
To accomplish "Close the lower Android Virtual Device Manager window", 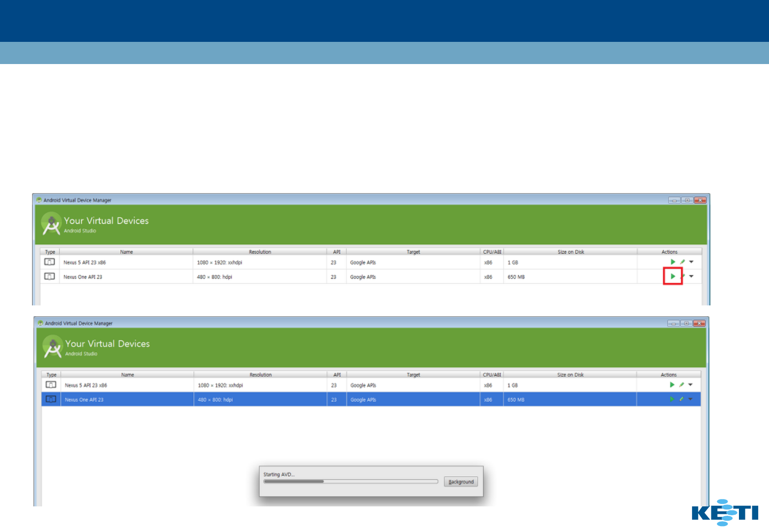I will [x=699, y=323].
